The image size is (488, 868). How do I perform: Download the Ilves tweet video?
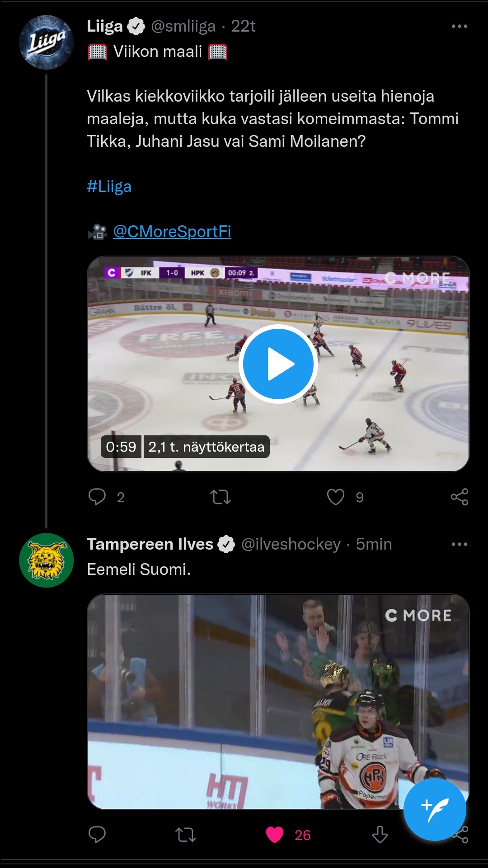[x=380, y=835]
